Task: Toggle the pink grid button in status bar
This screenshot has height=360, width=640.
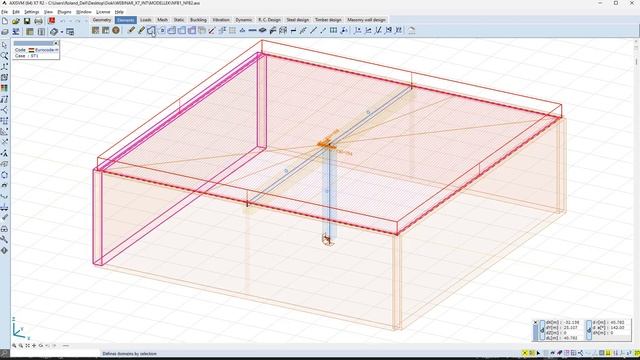Action: 567,353
